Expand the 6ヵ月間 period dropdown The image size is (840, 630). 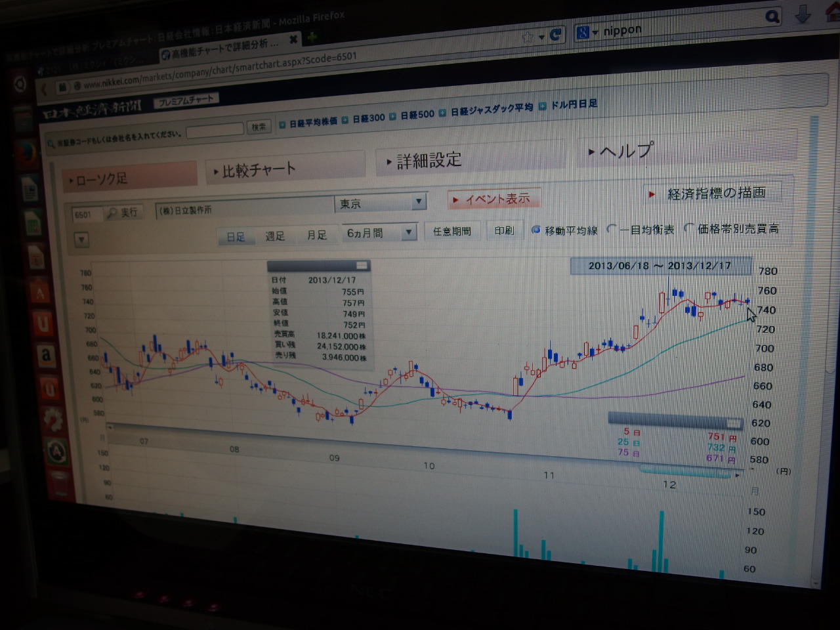coord(408,232)
